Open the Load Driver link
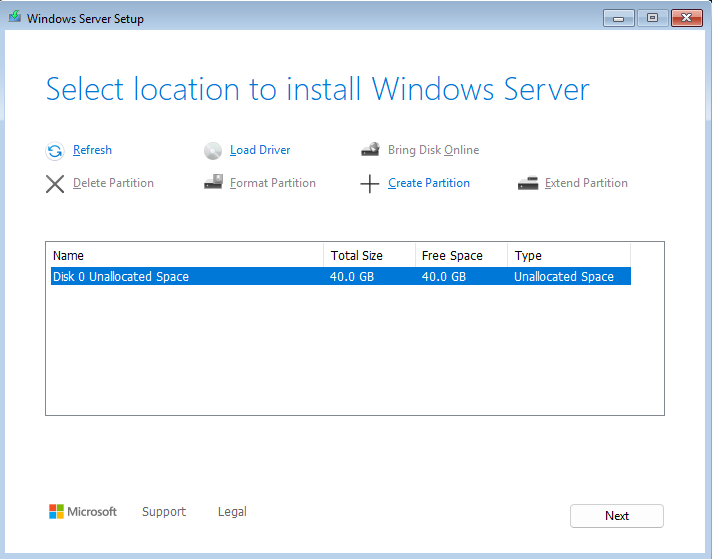Screen dimensions: 712x559 tap(260, 150)
